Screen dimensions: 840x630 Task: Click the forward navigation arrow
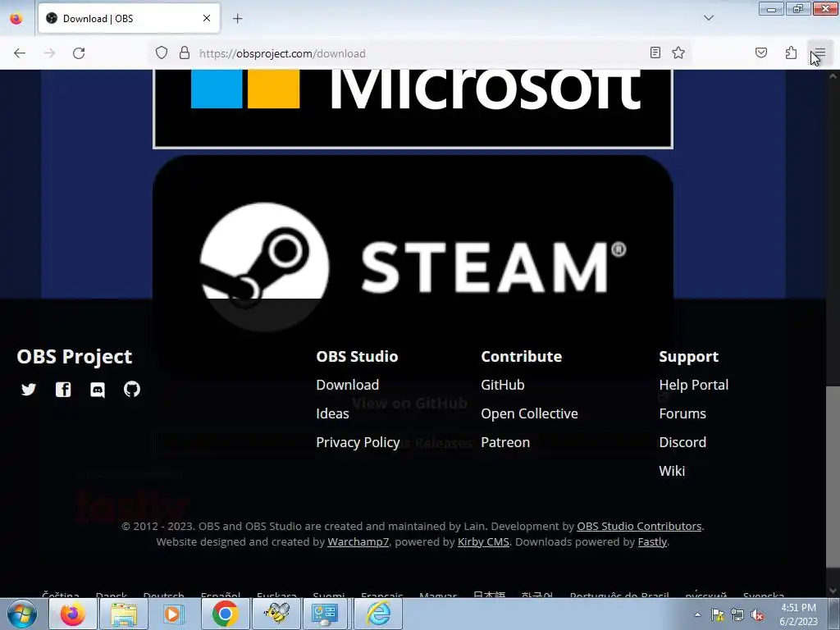pyautogui.click(x=49, y=53)
